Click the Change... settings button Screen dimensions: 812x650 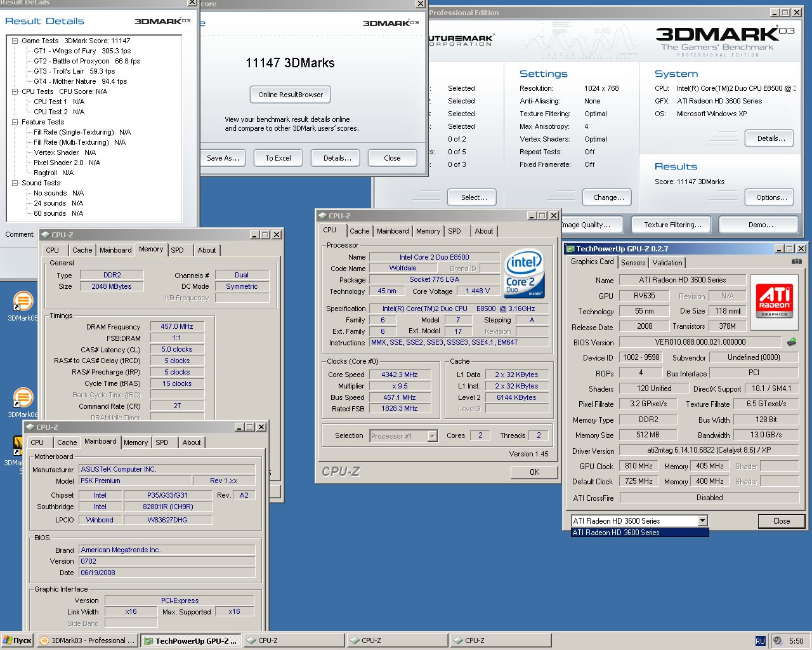click(608, 197)
